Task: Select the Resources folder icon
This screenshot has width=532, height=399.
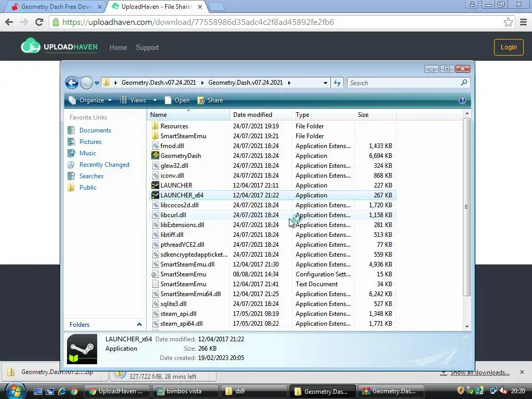Action: (x=155, y=126)
